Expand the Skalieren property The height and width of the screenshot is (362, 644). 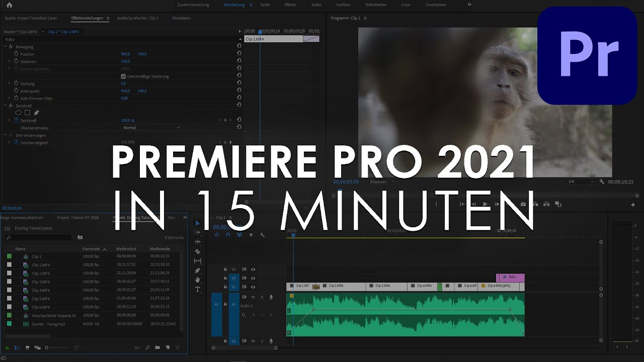click(9, 61)
